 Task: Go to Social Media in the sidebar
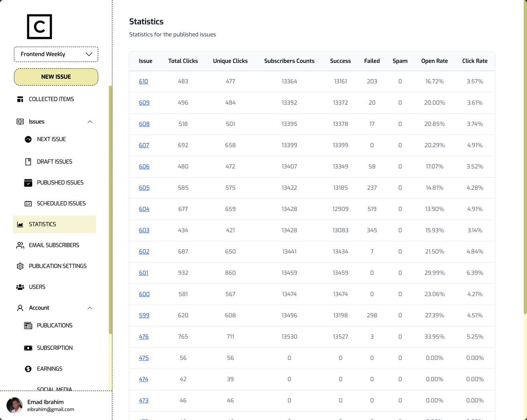pos(55,389)
